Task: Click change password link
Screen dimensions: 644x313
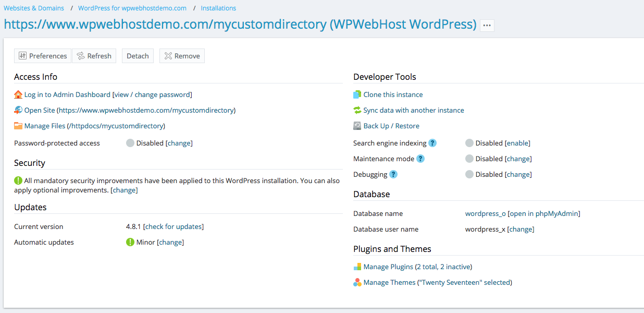Action: (x=162, y=94)
